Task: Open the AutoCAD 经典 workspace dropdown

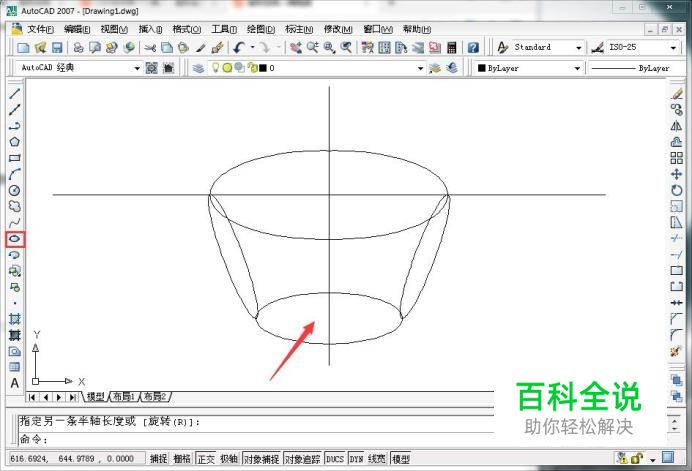Action: 137,68
